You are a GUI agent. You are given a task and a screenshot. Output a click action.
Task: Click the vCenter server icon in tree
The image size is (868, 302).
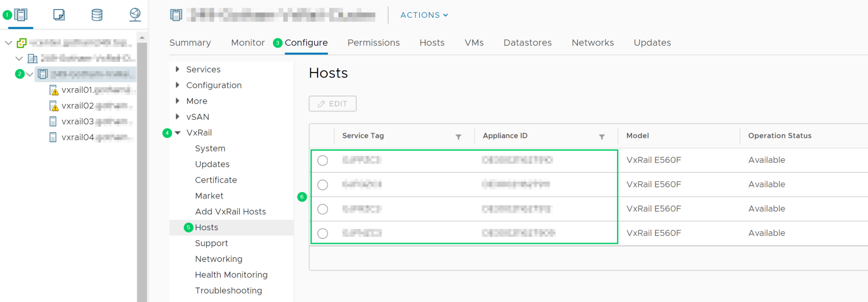point(22,43)
